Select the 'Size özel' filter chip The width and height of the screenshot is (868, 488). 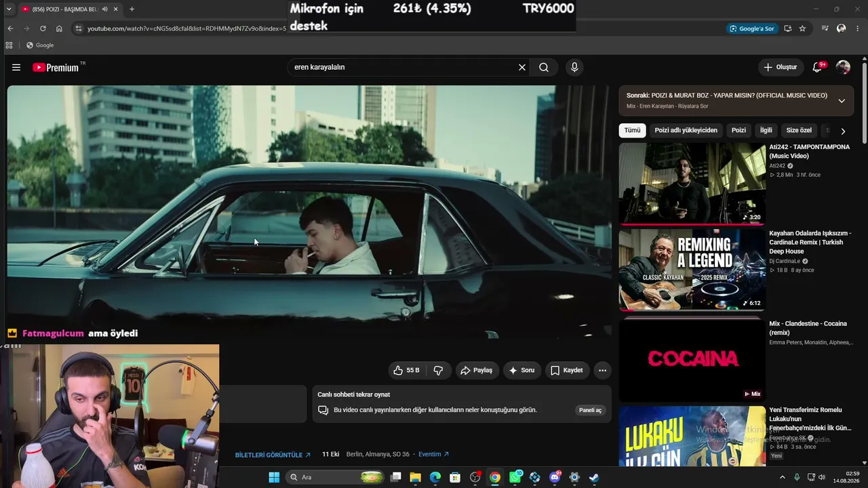799,130
